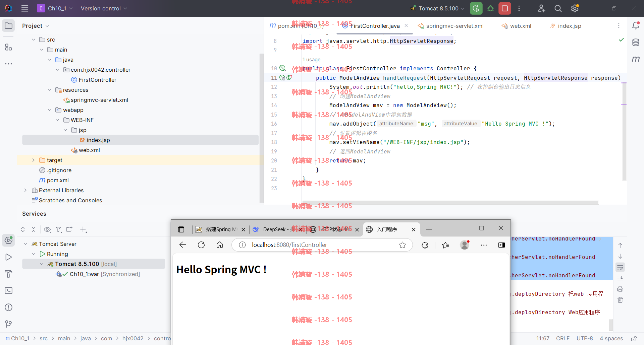Viewport: 644px width, 345px height.
Task: Open the IDE main menu hamburger icon
Action: tap(24, 8)
